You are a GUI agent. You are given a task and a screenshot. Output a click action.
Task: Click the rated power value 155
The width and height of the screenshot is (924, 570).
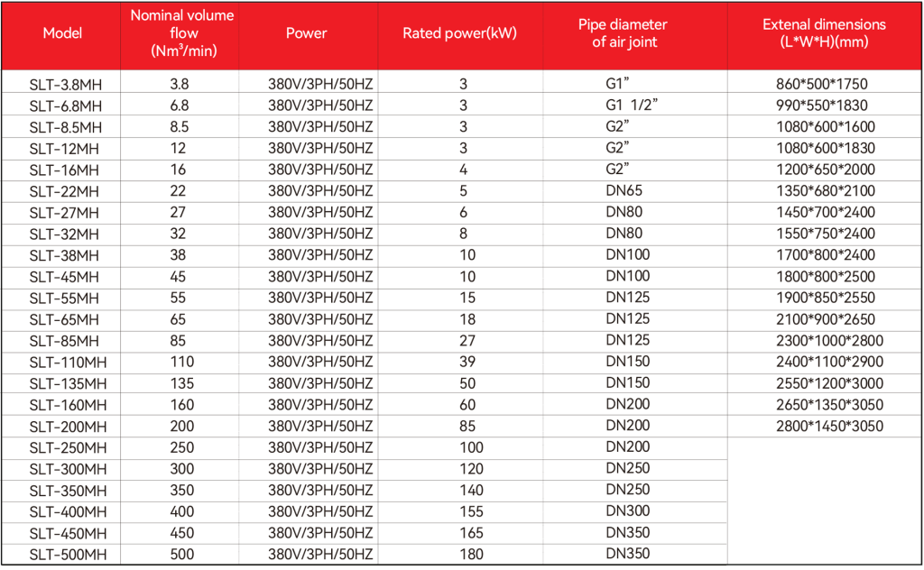coord(471,510)
